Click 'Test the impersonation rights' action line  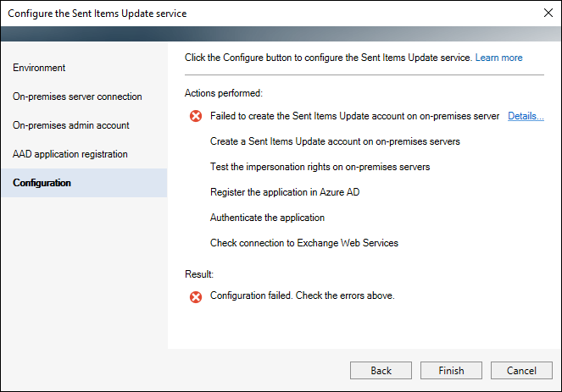320,167
